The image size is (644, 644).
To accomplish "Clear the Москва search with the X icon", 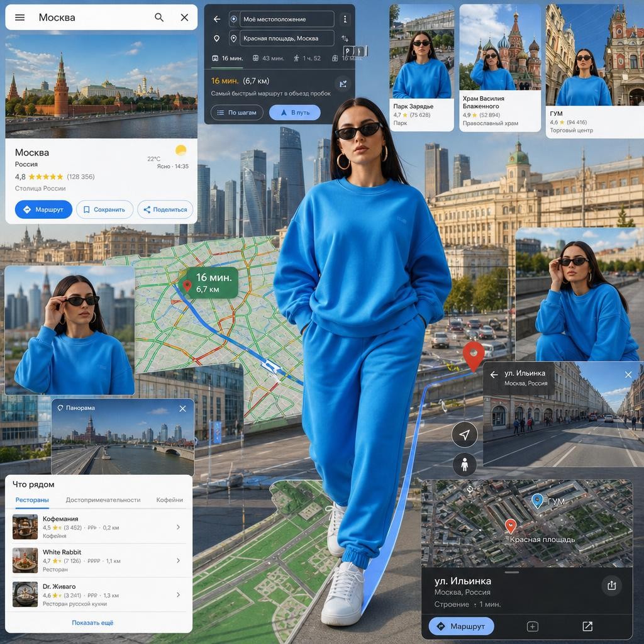I will point(184,17).
